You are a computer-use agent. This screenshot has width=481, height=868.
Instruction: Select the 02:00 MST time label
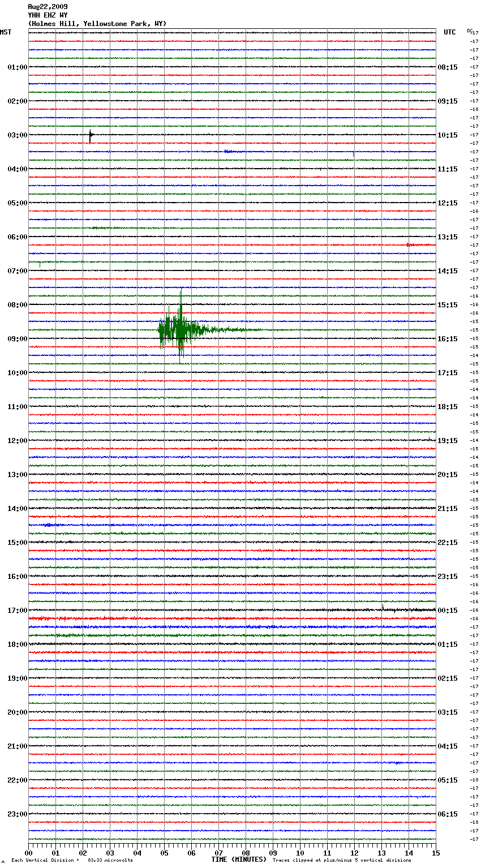[x=18, y=101]
